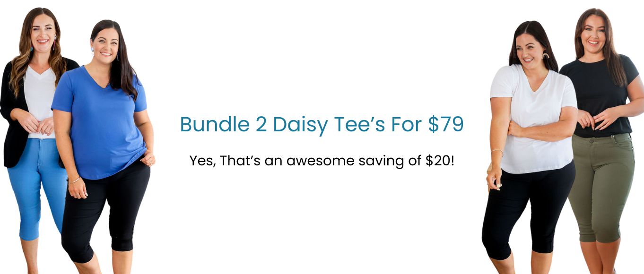
Task: Click the arch-shaped earring on the woman in white
Action: (546, 55)
